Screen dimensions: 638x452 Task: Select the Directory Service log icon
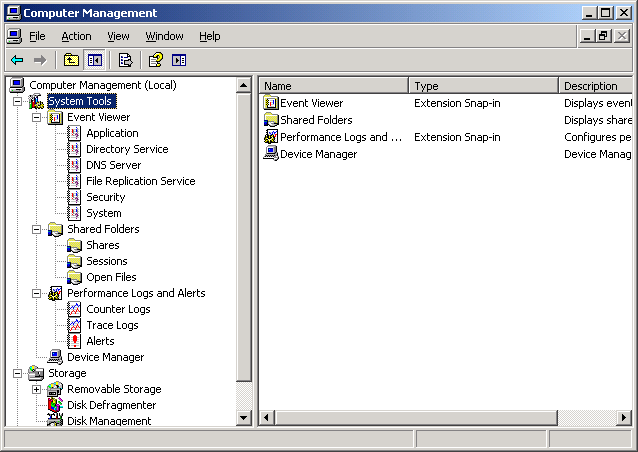[x=74, y=149]
